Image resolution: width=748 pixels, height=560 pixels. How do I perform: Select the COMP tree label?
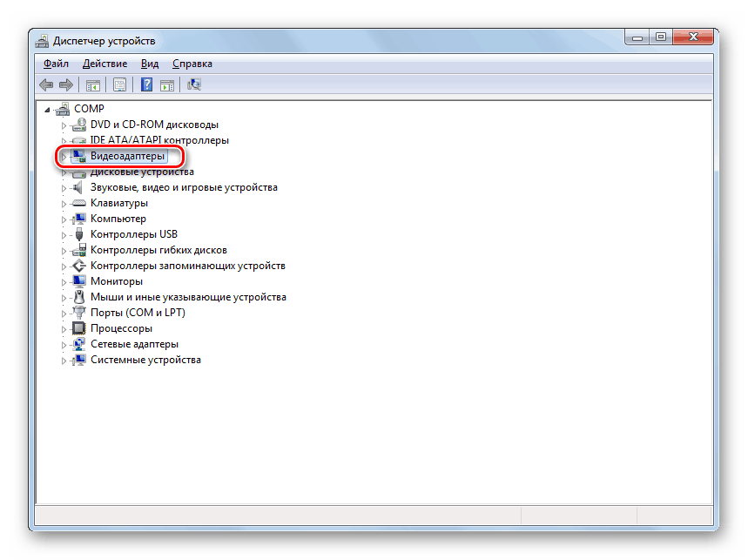(x=89, y=109)
